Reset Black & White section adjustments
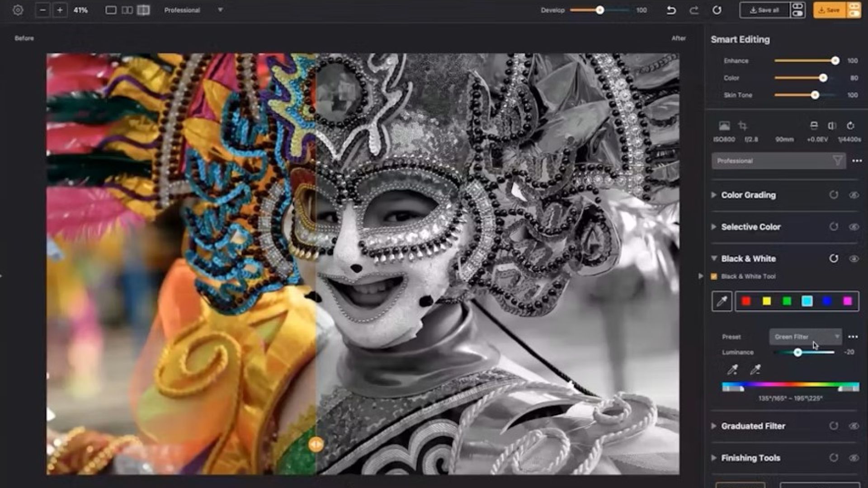The image size is (868, 488). (x=834, y=258)
